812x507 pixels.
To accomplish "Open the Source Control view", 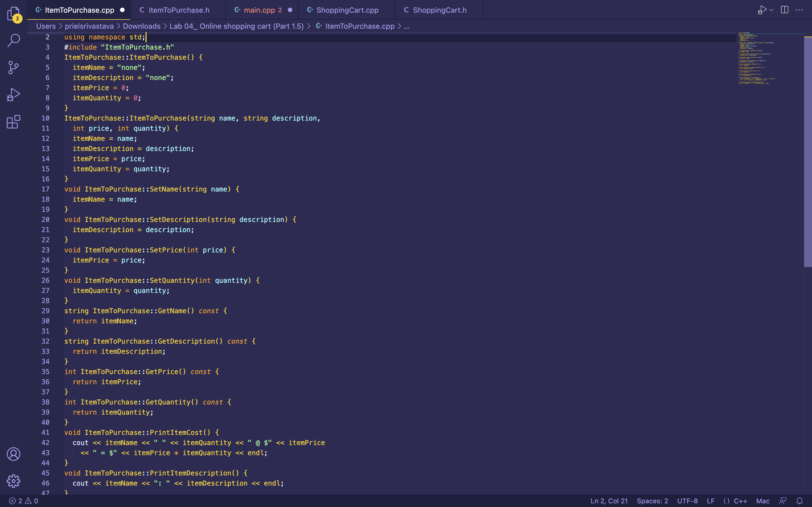I will tap(14, 67).
